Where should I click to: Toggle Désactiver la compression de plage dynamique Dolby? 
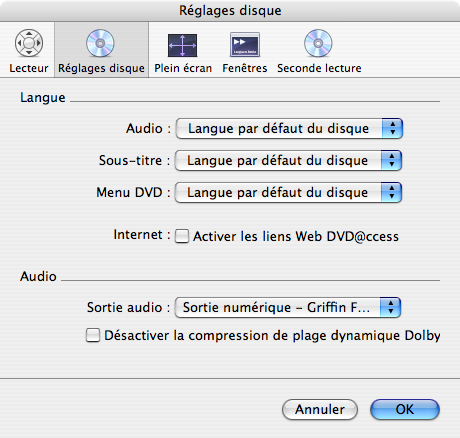click(92, 335)
